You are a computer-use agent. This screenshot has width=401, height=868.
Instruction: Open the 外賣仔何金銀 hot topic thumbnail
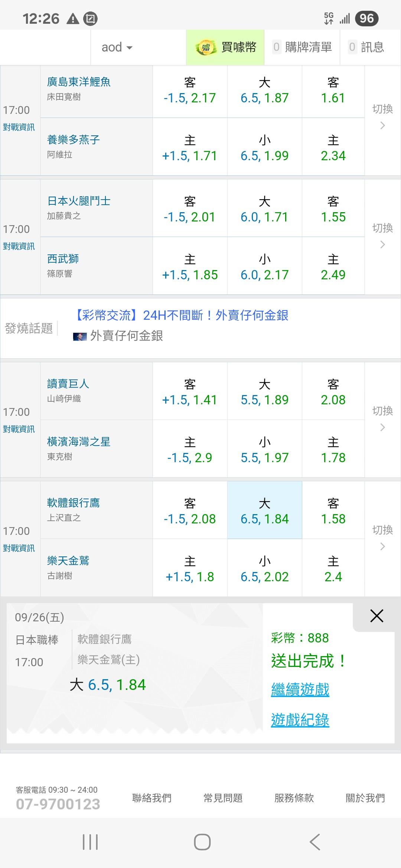point(80,336)
